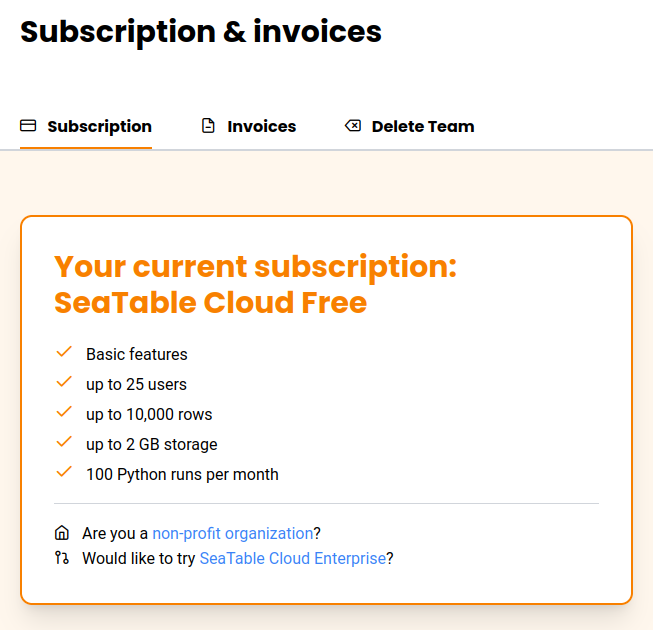Screen dimensions: 653x630
Task: Click the checkmark next to Basic features
Action: tap(65, 352)
